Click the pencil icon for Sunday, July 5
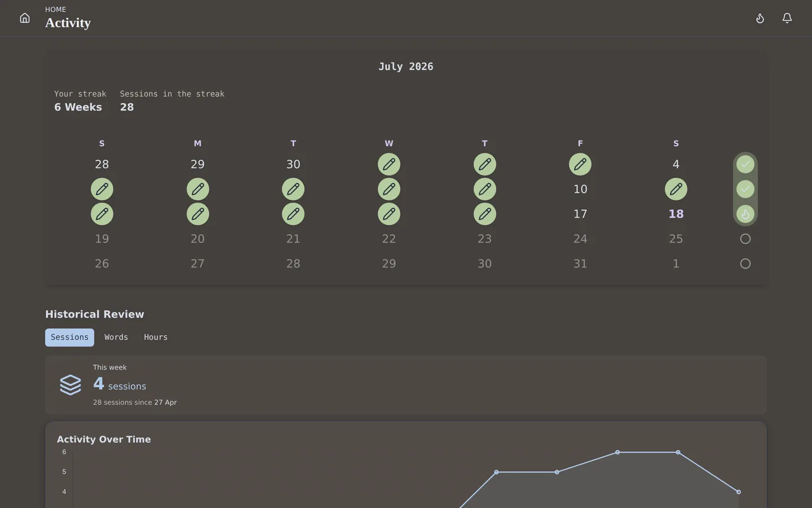 coord(102,189)
